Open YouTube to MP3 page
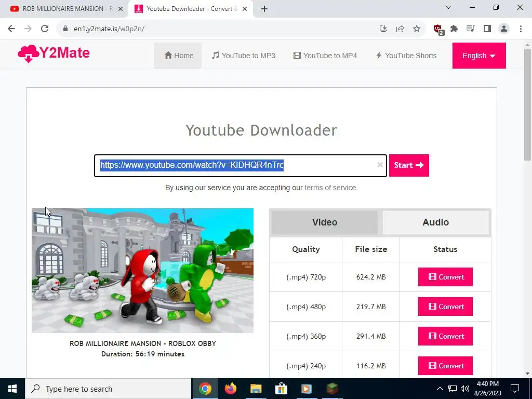Viewport: 532px width, 399px height. click(x=244, y=56)
